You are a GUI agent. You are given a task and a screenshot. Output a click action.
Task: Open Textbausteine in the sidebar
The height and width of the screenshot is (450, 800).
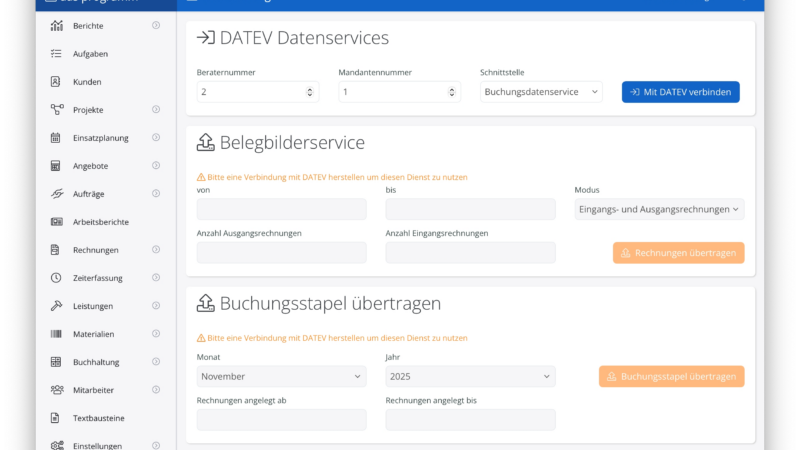pos(98,418)
